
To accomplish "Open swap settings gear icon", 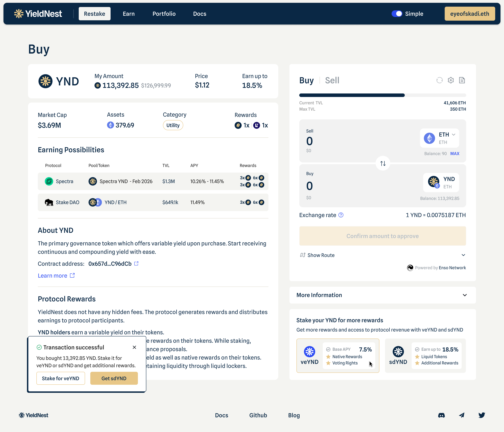I will [x=451, y=80].
